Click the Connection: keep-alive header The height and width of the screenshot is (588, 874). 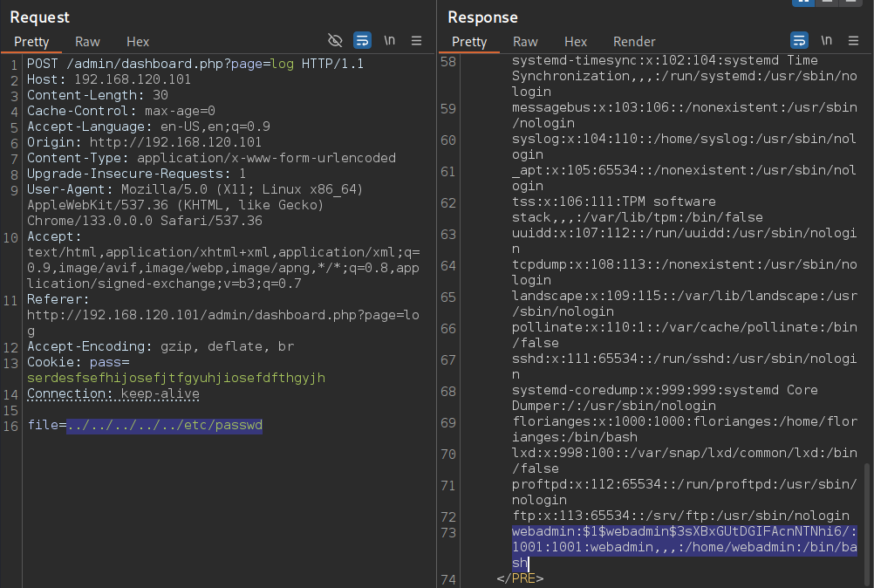(x=113, y=393)
